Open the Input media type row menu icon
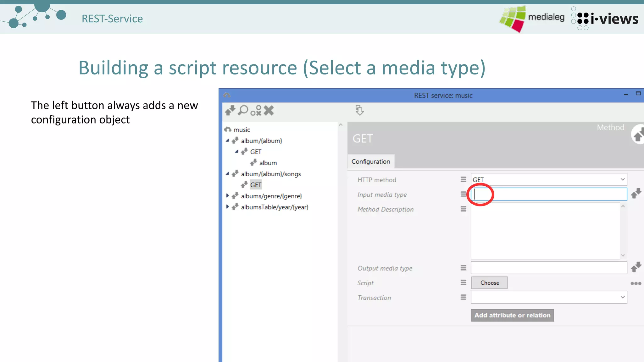This screenshot has height=362, width=644. (463, 194)
